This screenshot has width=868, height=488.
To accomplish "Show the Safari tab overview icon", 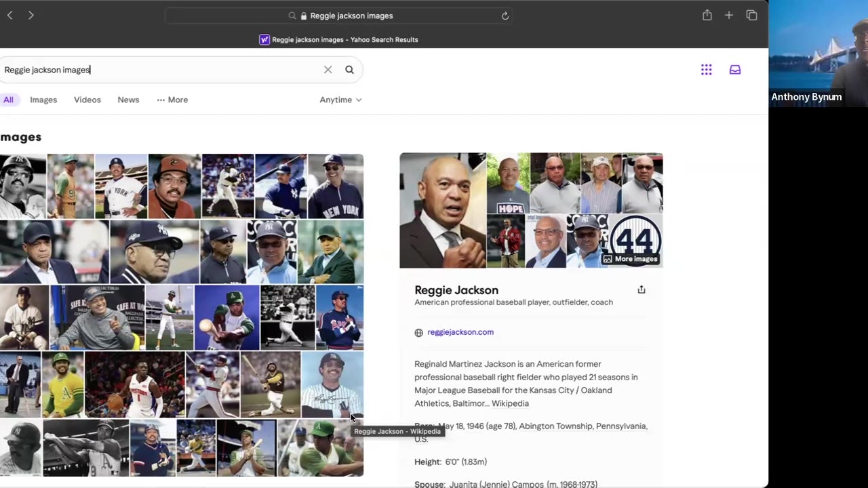I will (x=751, y=15).
